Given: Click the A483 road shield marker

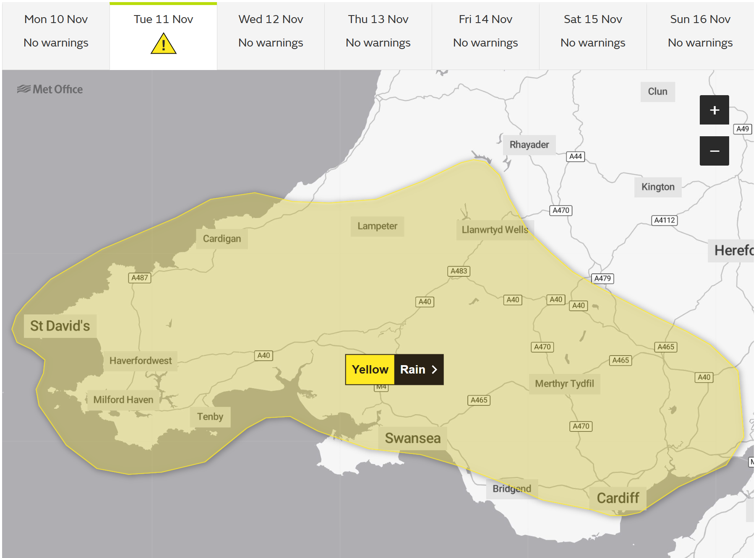Looking at the screenshot, I should point(459,271).
